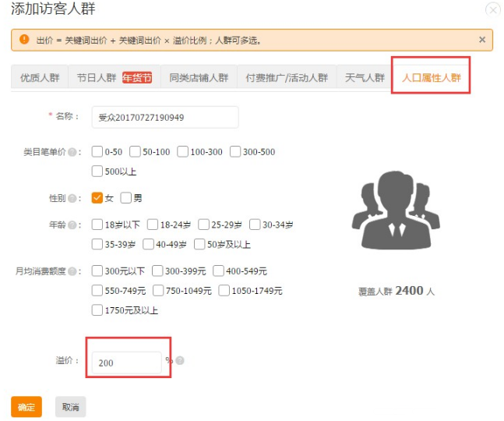Screen dimensions: 504x421
Task: Dismiss the orange bid formula notice
Action: click(481, 40)
